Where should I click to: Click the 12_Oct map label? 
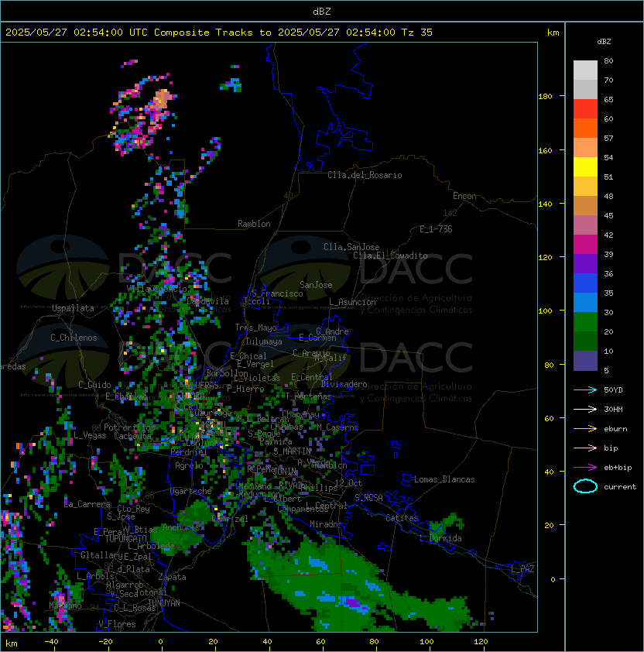[348, 483]
